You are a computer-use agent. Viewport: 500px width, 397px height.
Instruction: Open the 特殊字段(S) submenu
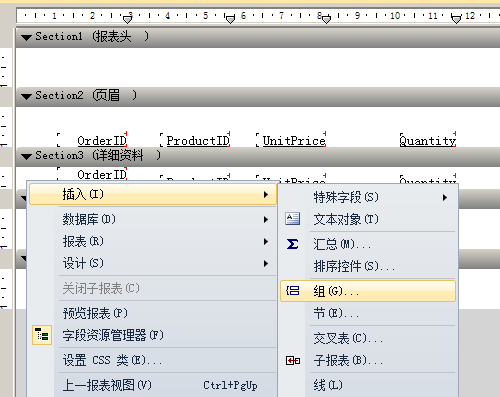368,197
